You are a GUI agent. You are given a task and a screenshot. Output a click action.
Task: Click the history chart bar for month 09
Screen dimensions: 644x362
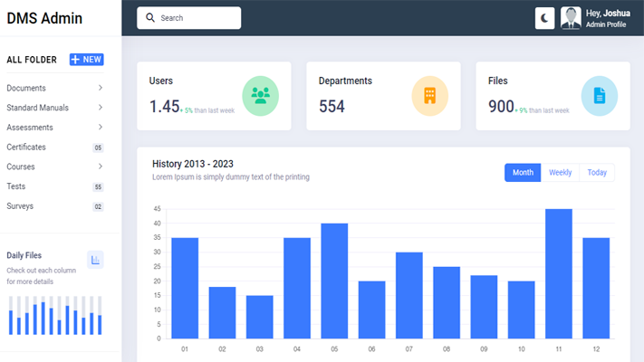tap(484, 307)
